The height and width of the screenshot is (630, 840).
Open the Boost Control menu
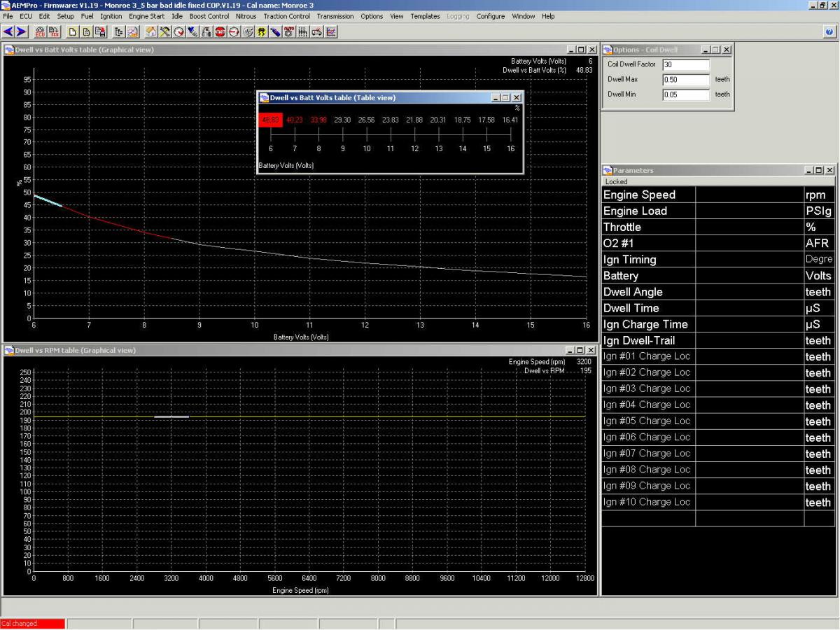coord(209,16)
